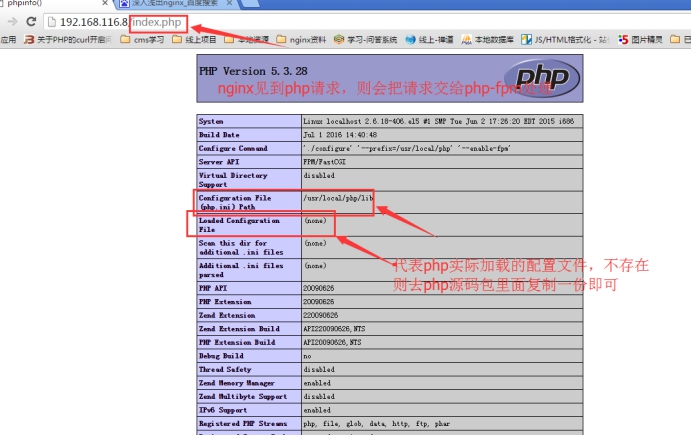The height and width of the screenshot is (436, 692).
Task: Click the cms学习 folder icon
Action: (125, 40)
